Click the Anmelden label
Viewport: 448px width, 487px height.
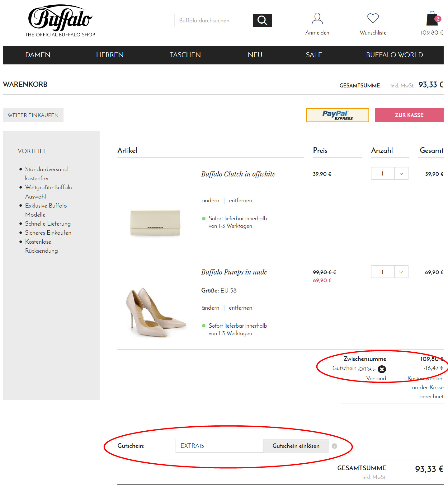click(317, 33)
